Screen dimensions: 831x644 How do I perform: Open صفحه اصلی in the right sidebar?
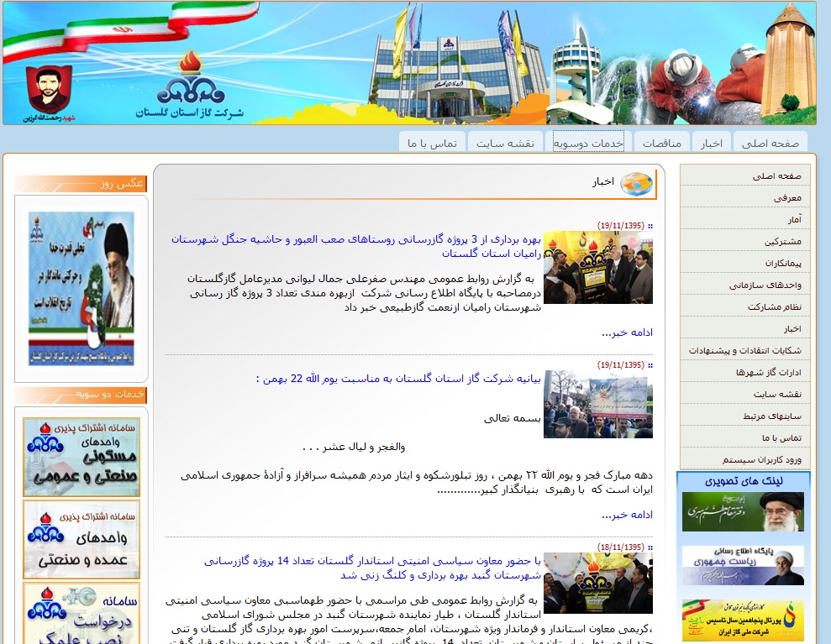745,175
